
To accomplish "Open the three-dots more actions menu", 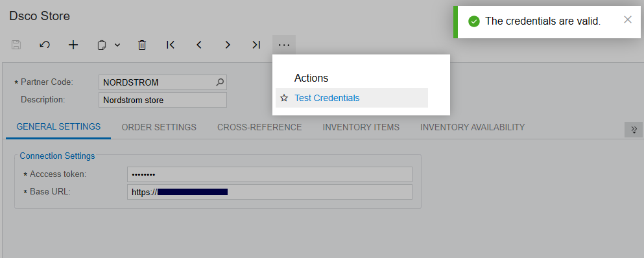I will point(284,45).
